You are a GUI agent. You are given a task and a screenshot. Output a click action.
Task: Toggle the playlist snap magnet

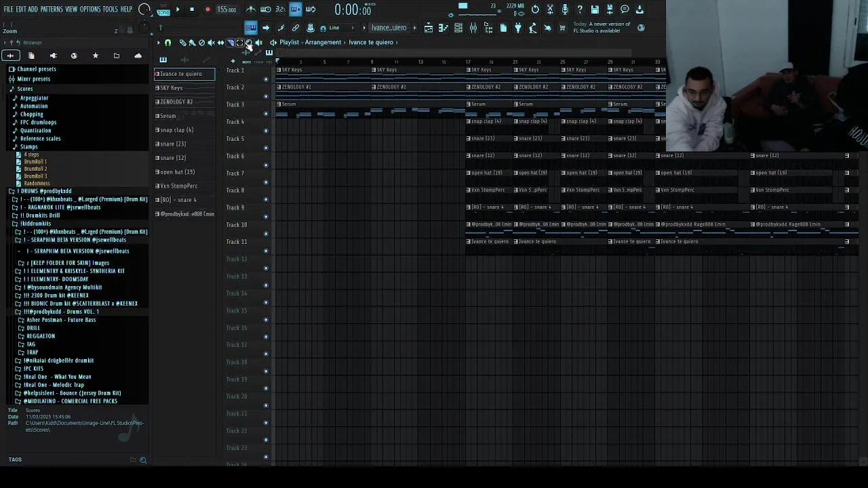[x=167, y=43]
